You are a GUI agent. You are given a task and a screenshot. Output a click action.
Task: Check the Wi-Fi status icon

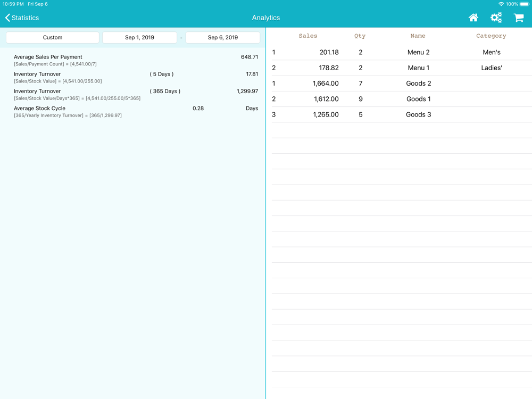tap(501, 4)
